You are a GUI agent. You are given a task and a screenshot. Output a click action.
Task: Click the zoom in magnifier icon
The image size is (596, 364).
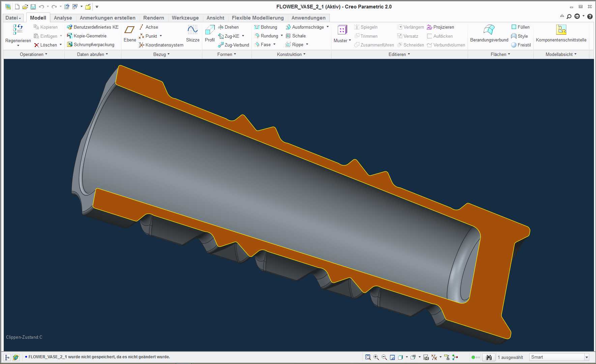point(376,357)
